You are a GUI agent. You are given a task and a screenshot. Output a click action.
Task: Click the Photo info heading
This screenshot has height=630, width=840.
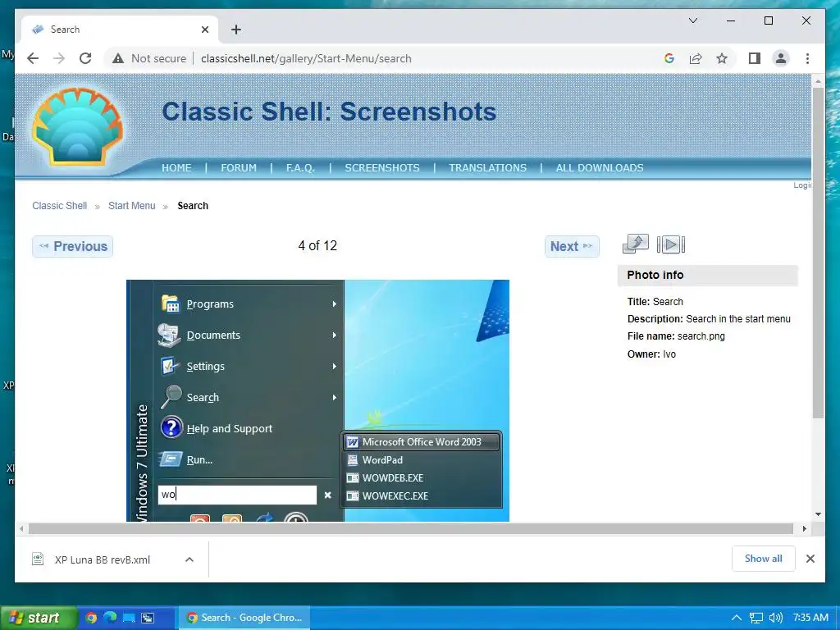655,275
